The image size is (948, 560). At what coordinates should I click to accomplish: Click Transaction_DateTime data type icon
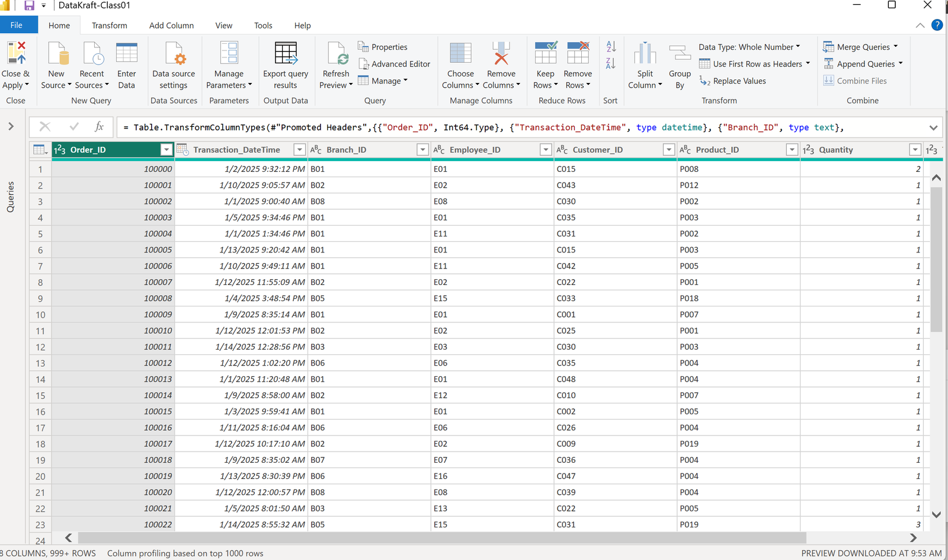(x=182, y=149)
